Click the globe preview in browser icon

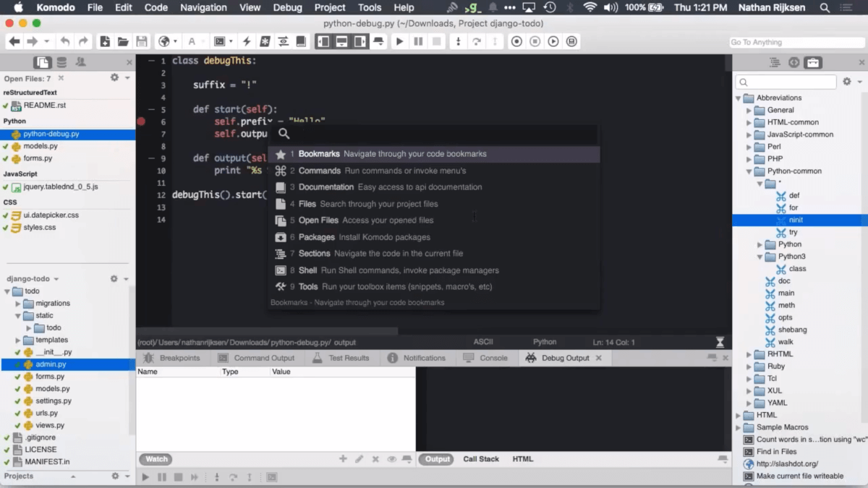click(164, 42)
